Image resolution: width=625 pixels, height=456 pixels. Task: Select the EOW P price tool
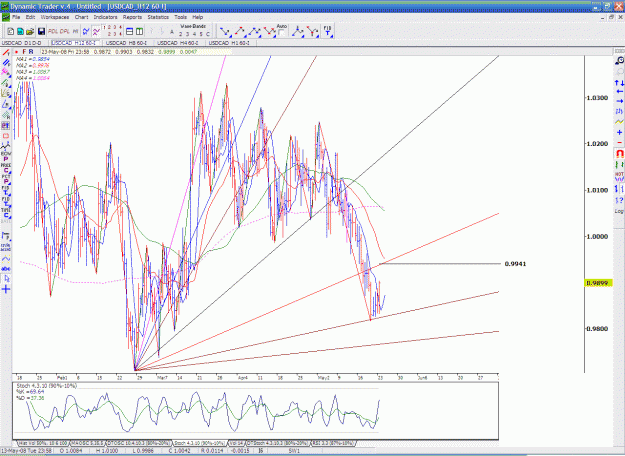pyautogui.click(x=6, y=156)
